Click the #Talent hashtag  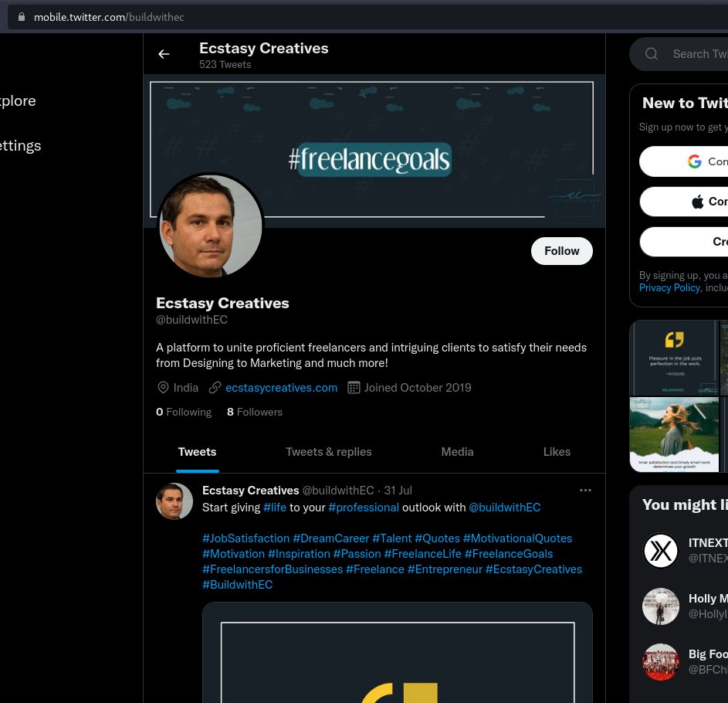coord(392,538)
